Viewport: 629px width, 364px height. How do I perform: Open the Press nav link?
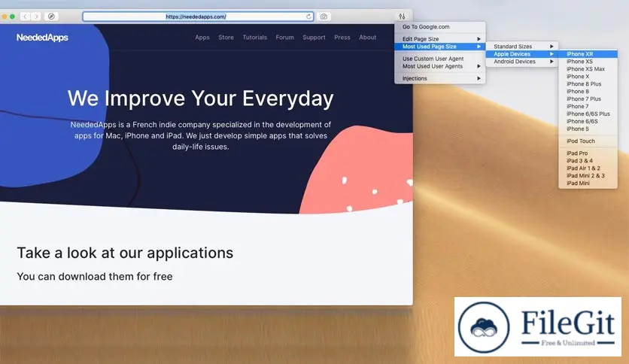click(x=342, y=38)
